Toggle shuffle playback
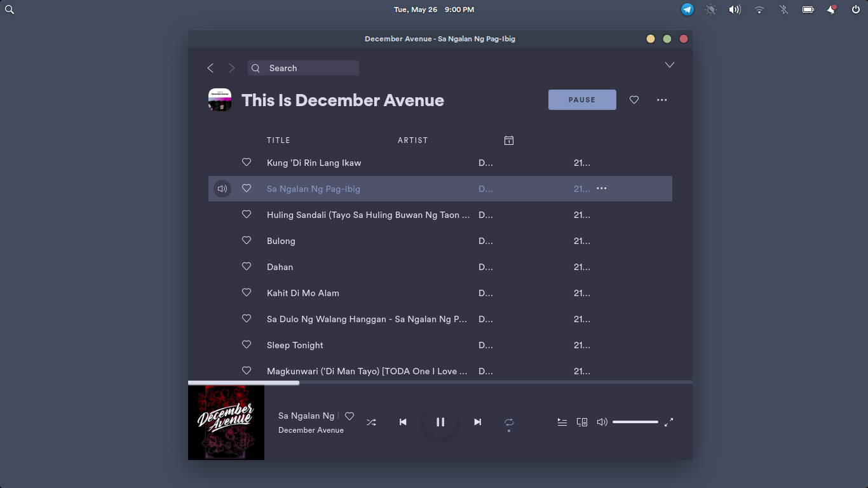 (372, 422)
